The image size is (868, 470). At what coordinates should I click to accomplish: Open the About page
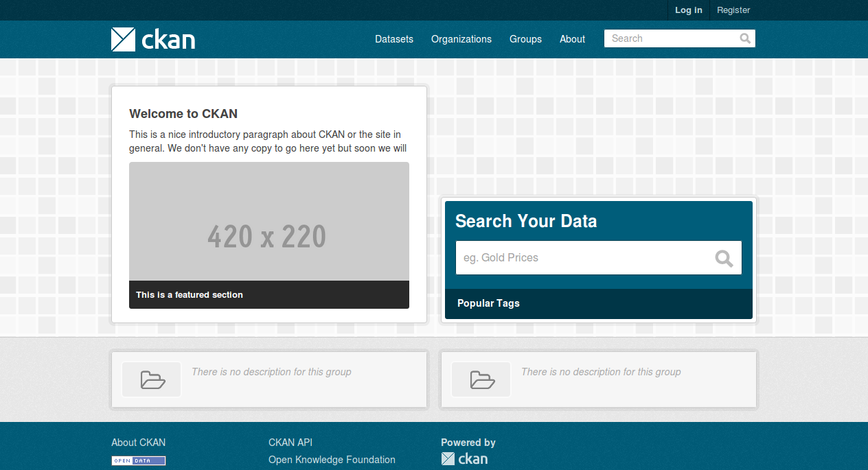point(572,39)
